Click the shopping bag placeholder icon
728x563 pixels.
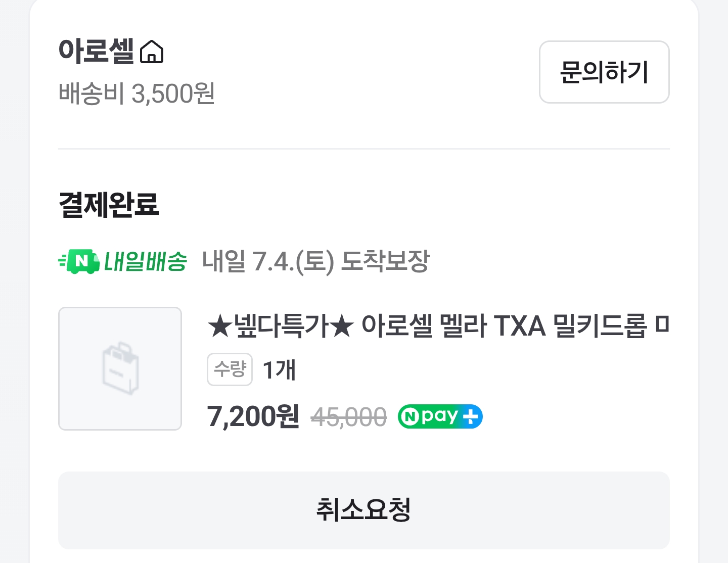(x=120, y=368)
